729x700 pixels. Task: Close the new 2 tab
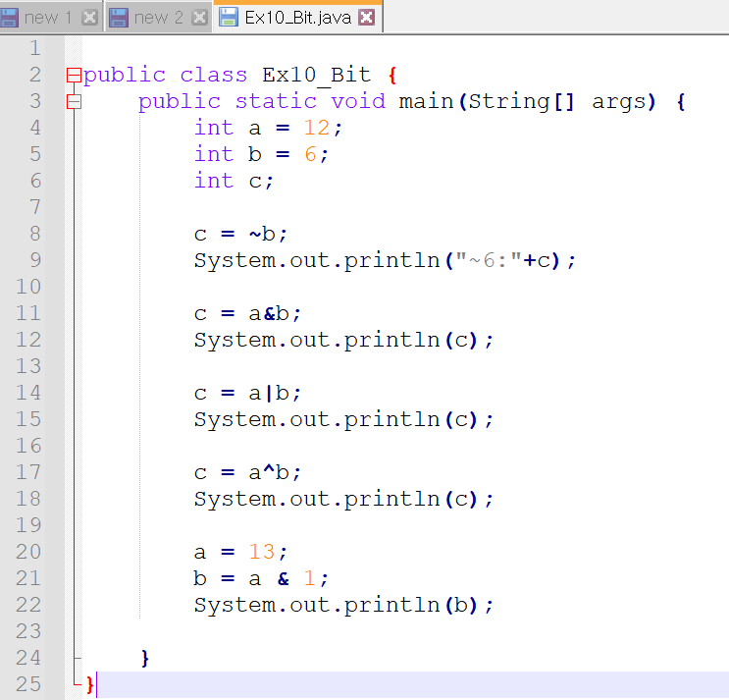coord(200,18)
